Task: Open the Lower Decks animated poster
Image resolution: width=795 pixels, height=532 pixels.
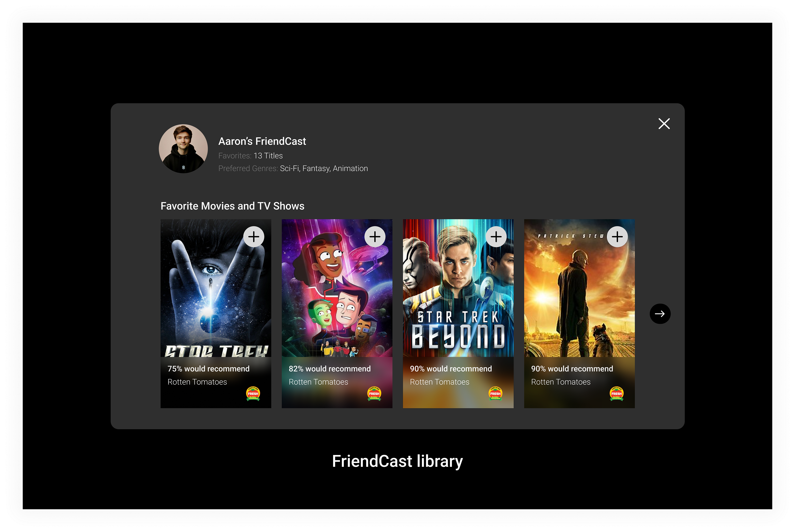Action: pyautogui.click(x=337, y=288)
